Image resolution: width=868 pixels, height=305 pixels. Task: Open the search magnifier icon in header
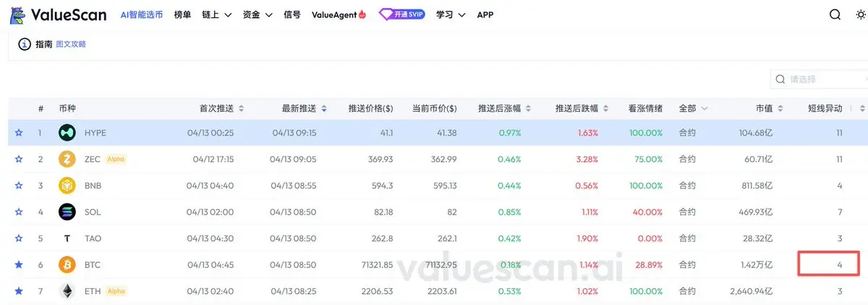coord(835,14)
